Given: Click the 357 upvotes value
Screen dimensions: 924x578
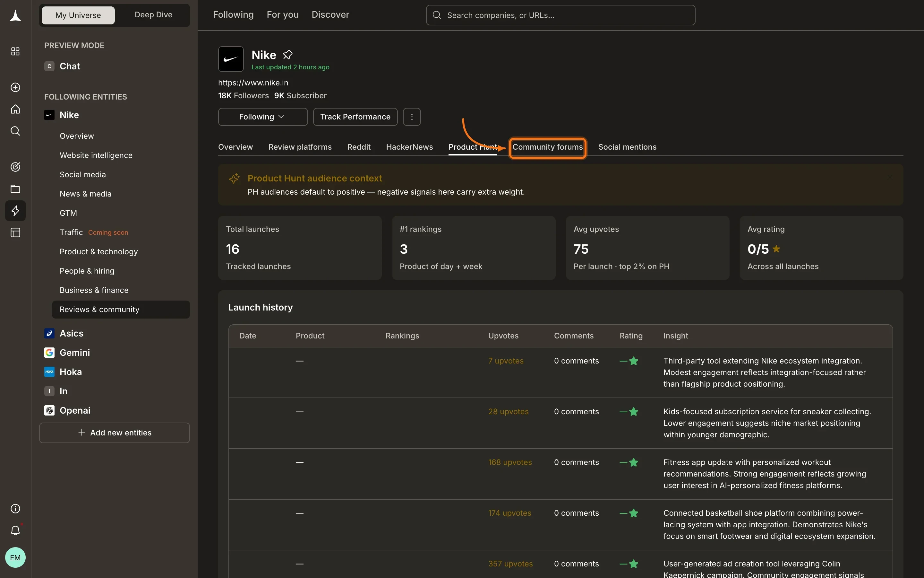Looking at the screenshot, I should 510,564.
